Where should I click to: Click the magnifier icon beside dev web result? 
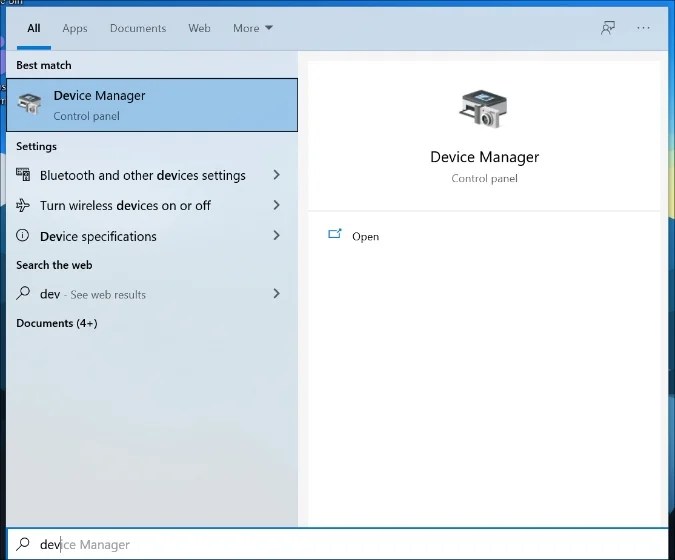pyautogui.click(x=23, y=293)
